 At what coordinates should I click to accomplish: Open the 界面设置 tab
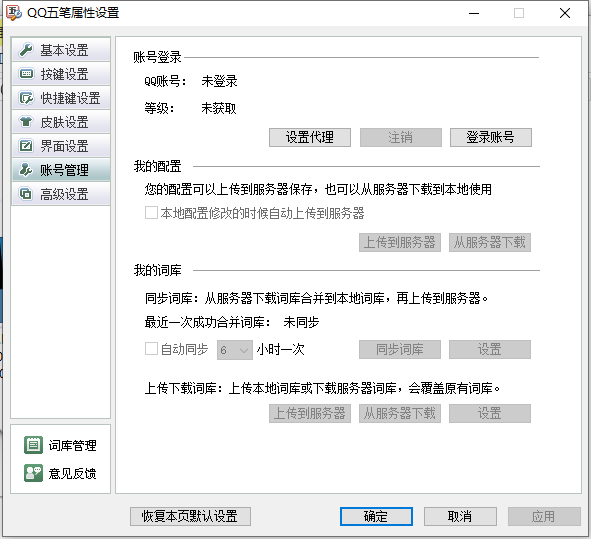click(x=61, y=145)
